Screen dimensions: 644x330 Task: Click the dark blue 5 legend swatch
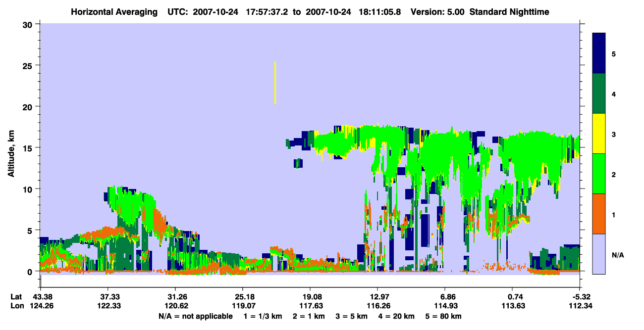tap(599, 53)
